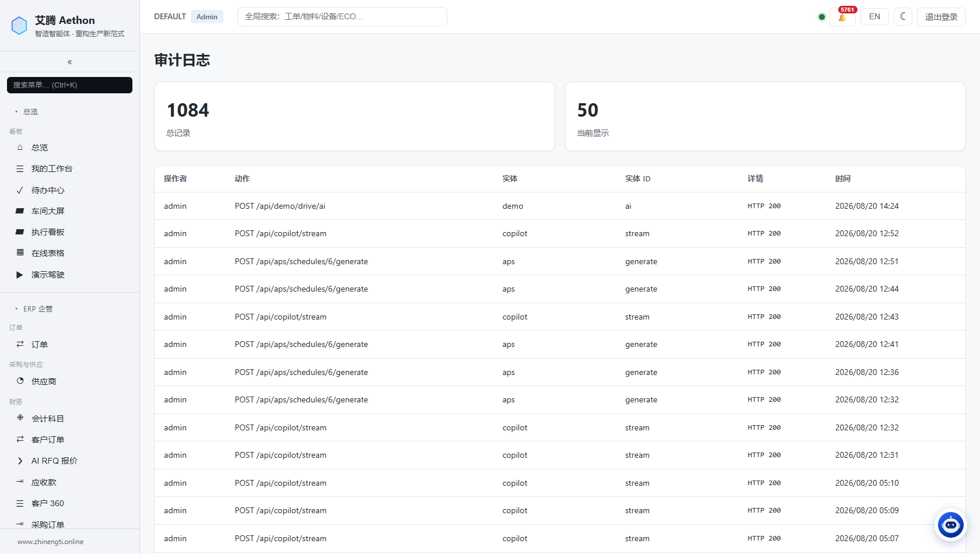
Task: Open the AI assistant robot icon
Action: [951, 525]
